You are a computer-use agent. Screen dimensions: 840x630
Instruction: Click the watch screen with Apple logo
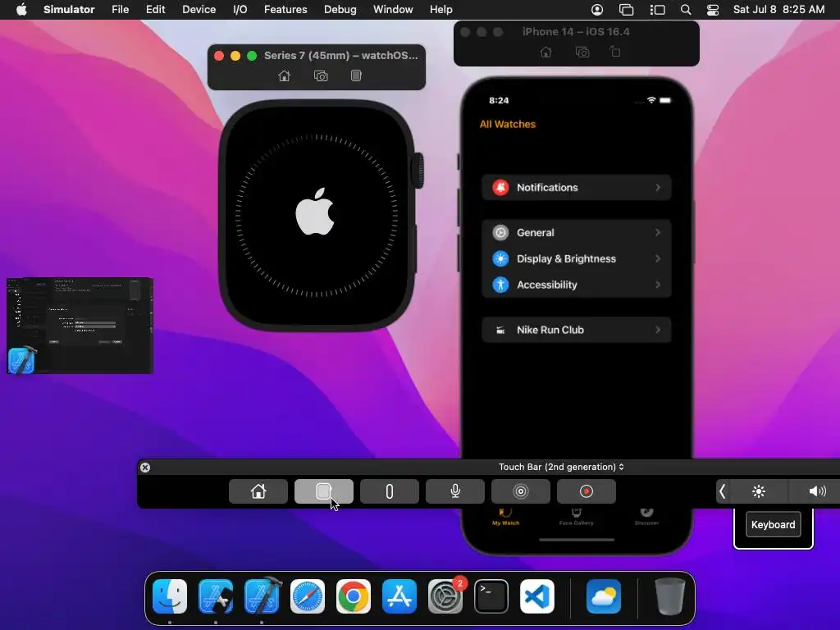point(316,216)
